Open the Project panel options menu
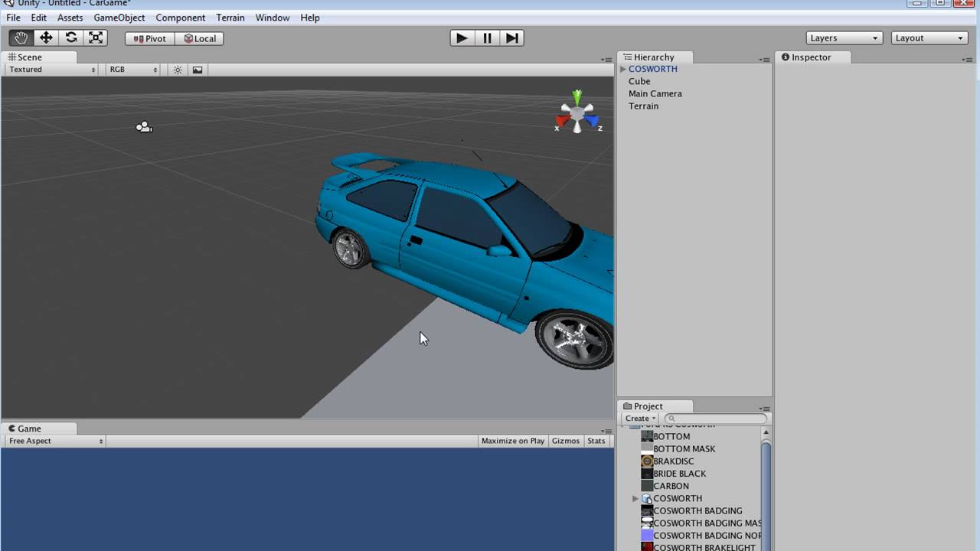980x551 pixels. pos(764,409)
